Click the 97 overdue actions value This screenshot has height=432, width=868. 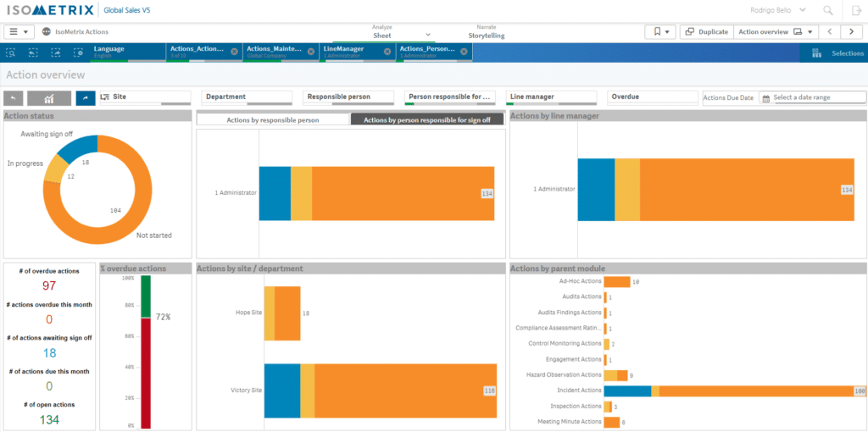coord(49,285)
